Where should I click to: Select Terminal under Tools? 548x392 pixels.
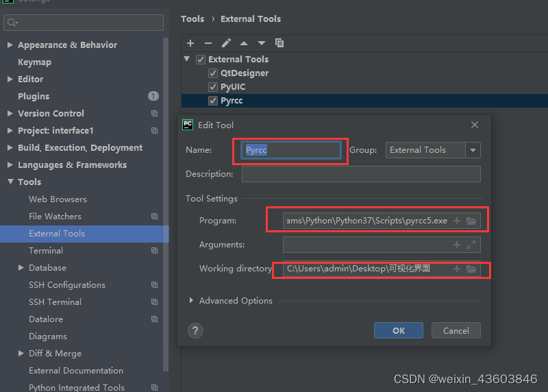[x=46, y=251]
